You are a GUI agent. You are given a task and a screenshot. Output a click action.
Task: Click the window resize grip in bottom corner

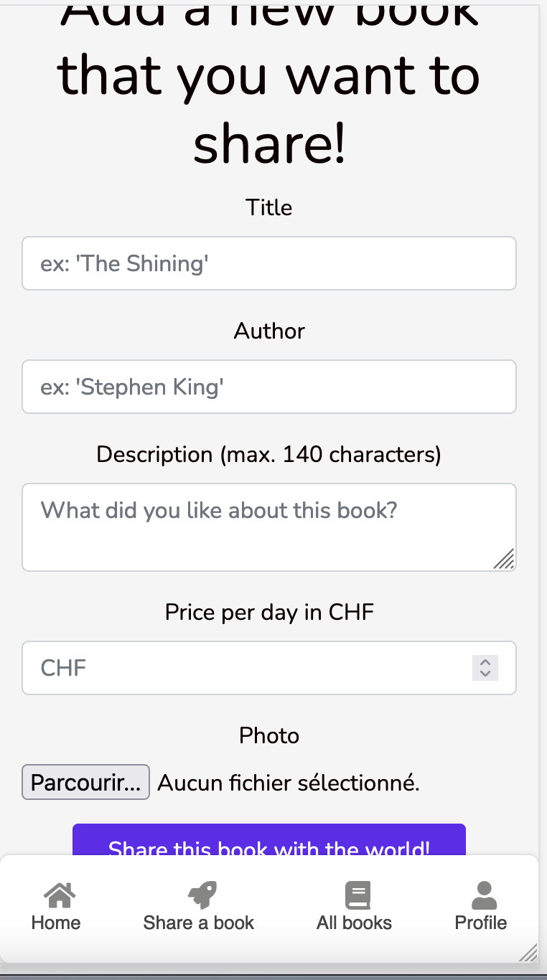[x=528, y=953]
